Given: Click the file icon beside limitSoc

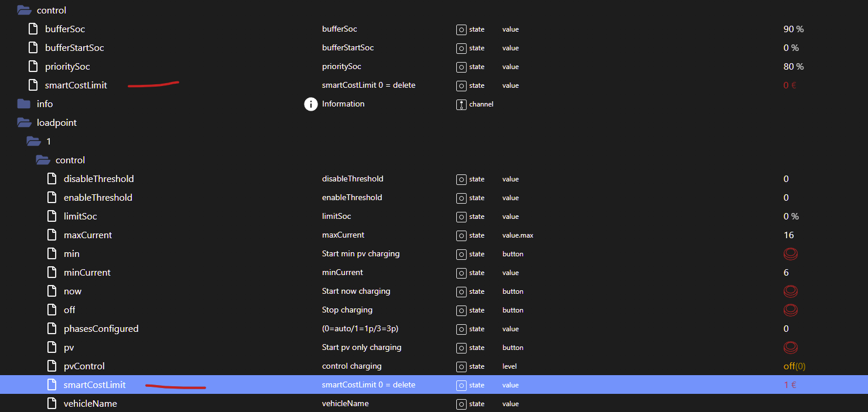Looking at the screenshot, I should click(52, 217).
